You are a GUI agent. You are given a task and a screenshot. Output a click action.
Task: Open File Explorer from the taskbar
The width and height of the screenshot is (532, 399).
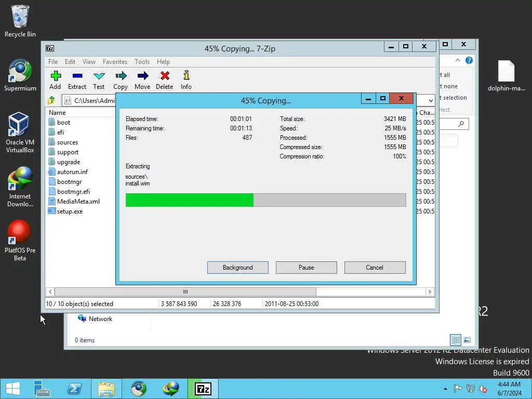[x=107, y=389]
